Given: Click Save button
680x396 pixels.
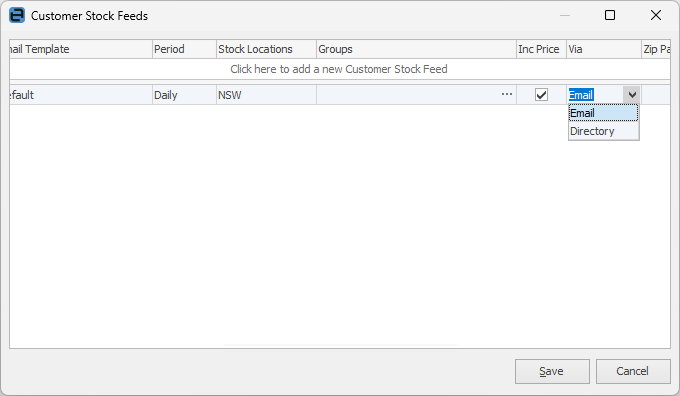Looking at the screenshot, I should point(552,371).
